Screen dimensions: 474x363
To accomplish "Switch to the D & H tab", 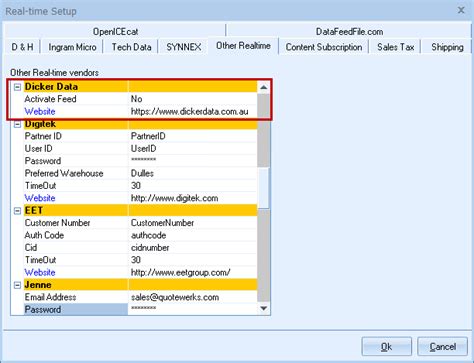I will tap(23, 47).
